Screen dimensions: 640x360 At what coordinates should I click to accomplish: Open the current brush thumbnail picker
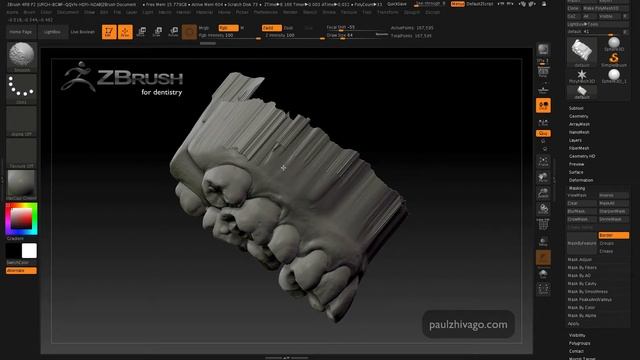(22, 57)
